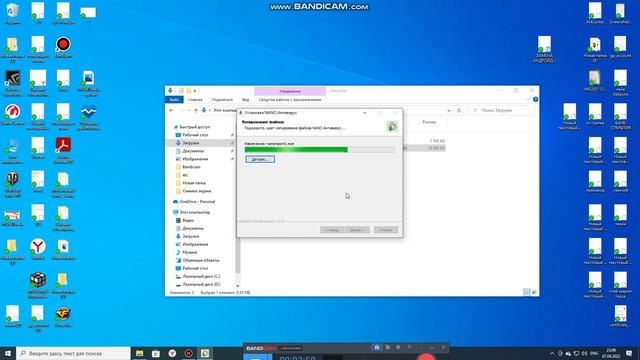640x360 pixels.
Task: Click the Windows Start button
Action: click(8, 353)
